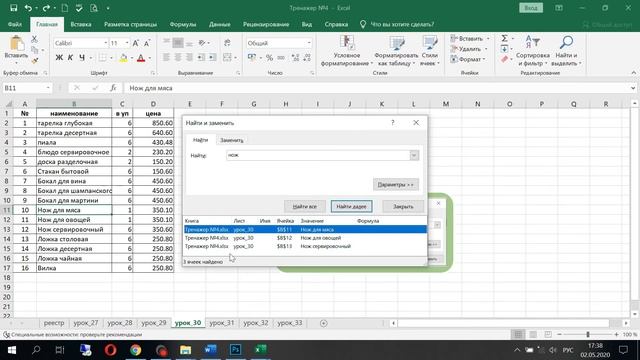This screenshot has height=360, width=640.
Task: Click Найти далее button
Action: tap(351, 207)
